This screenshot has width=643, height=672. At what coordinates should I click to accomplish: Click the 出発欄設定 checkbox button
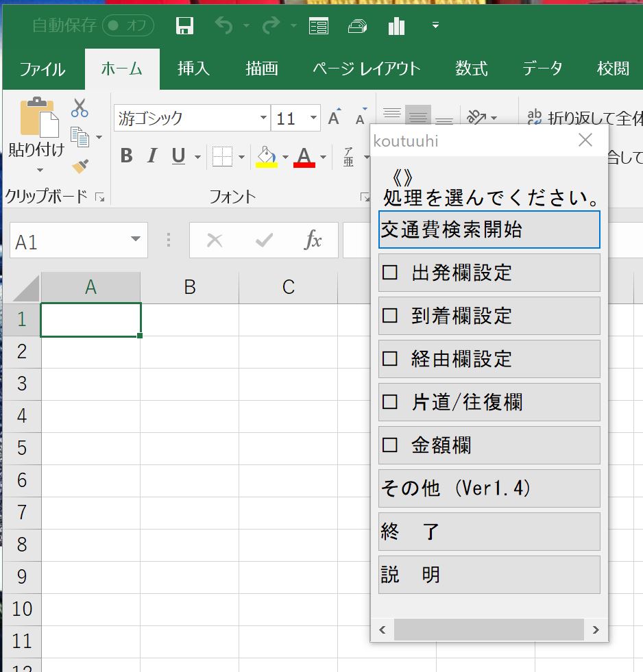[x=489, y=273]
